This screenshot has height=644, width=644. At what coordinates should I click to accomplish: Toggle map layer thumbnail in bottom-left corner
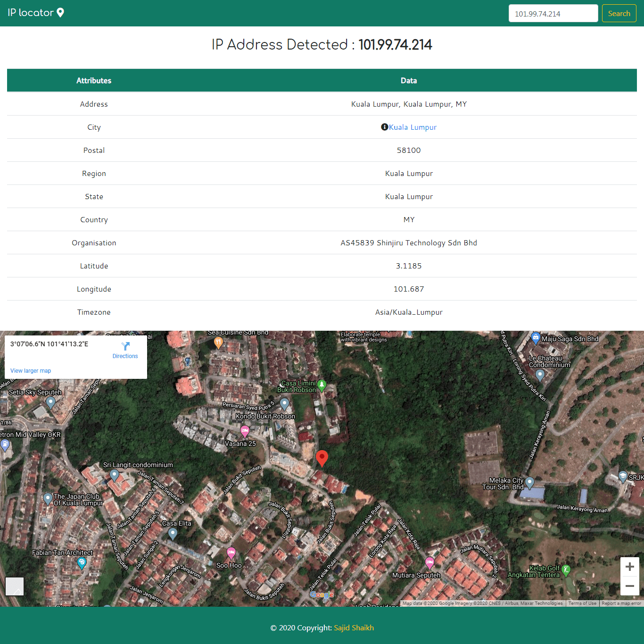15,586
